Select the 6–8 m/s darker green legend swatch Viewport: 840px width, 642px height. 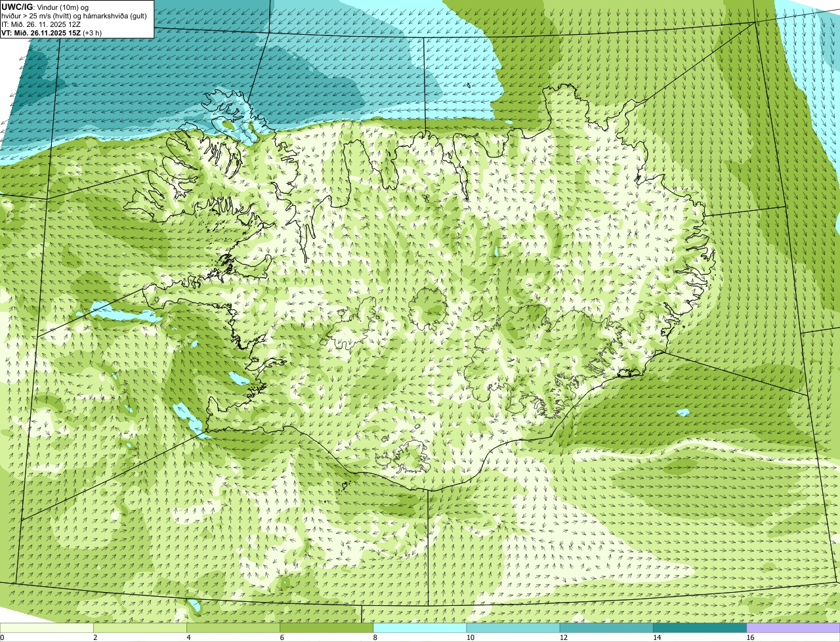[x=327, y=628]
